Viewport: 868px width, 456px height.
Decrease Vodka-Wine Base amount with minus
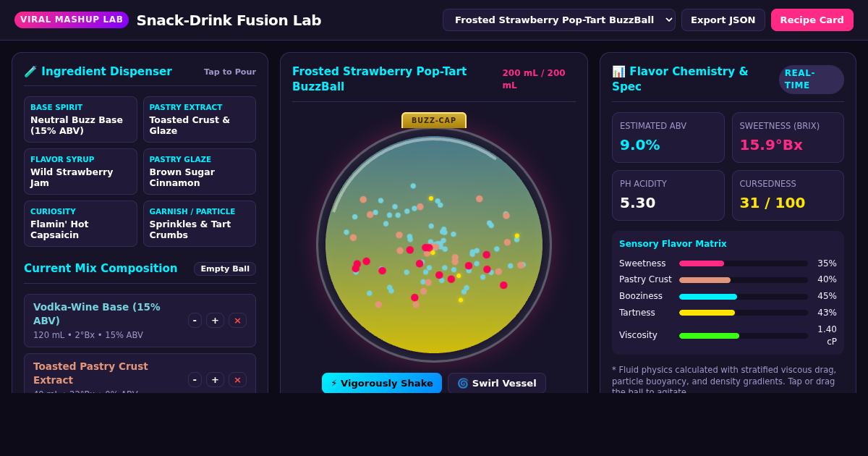pos(195,321)
